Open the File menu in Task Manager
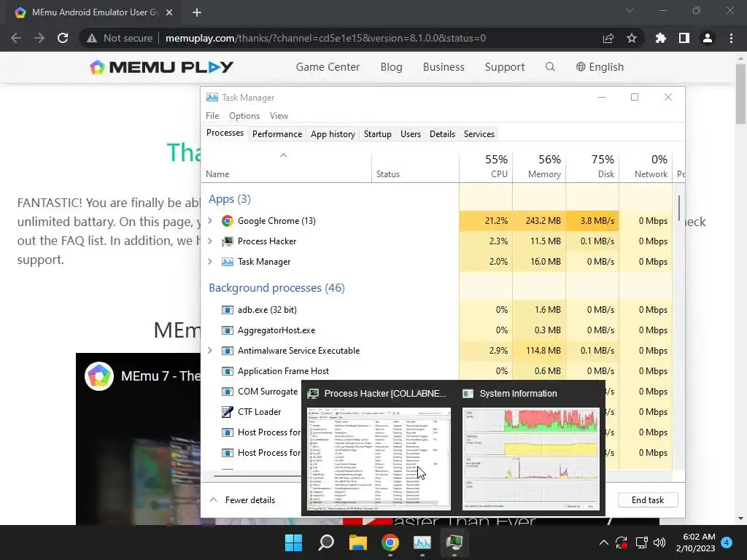This screenshot has height=560, width=747. pos(212,116)
